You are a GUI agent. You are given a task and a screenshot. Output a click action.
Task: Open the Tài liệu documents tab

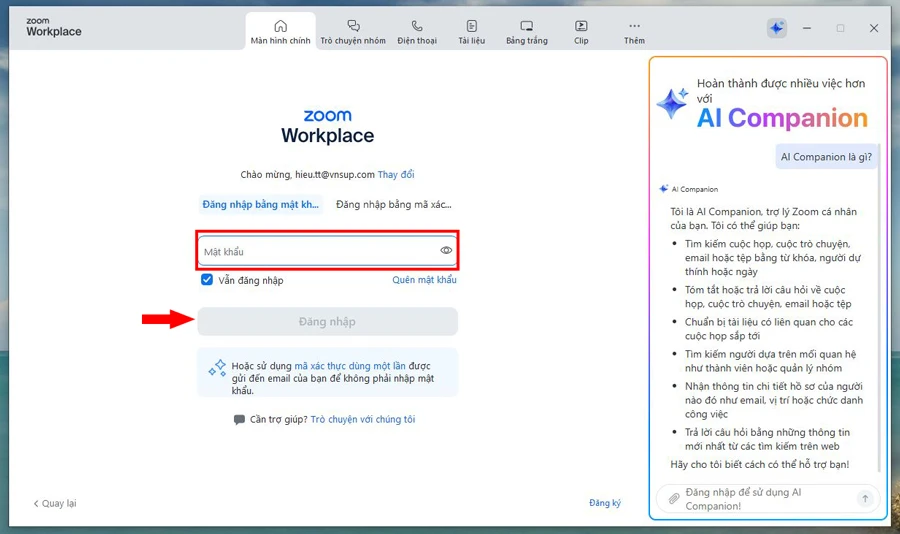471,31
